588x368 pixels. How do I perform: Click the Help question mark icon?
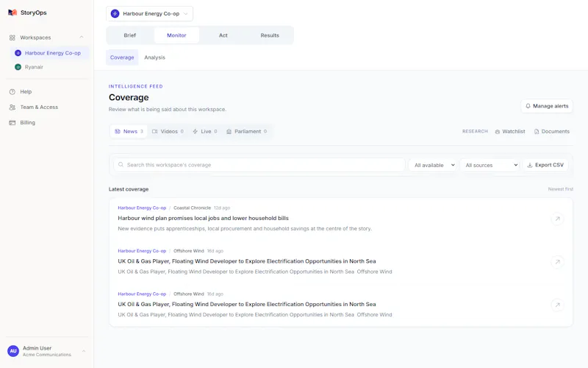pos(12,91)
